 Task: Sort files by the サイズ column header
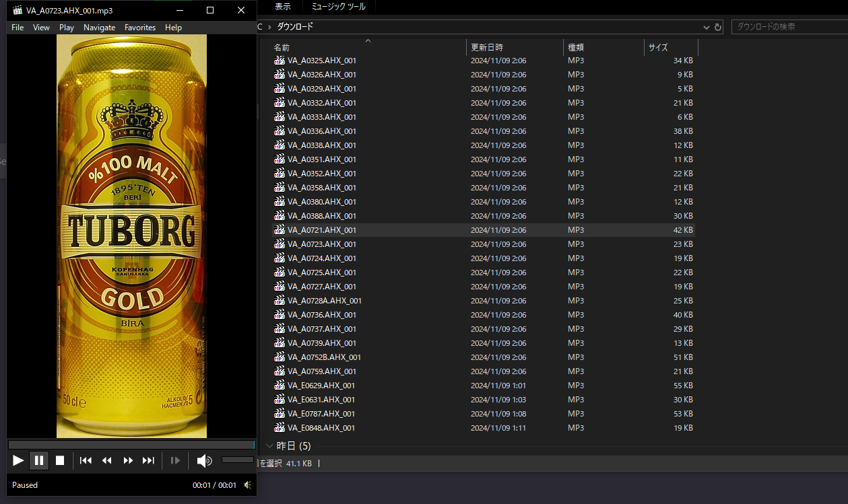pyautogui.click(x=657, y=47)
